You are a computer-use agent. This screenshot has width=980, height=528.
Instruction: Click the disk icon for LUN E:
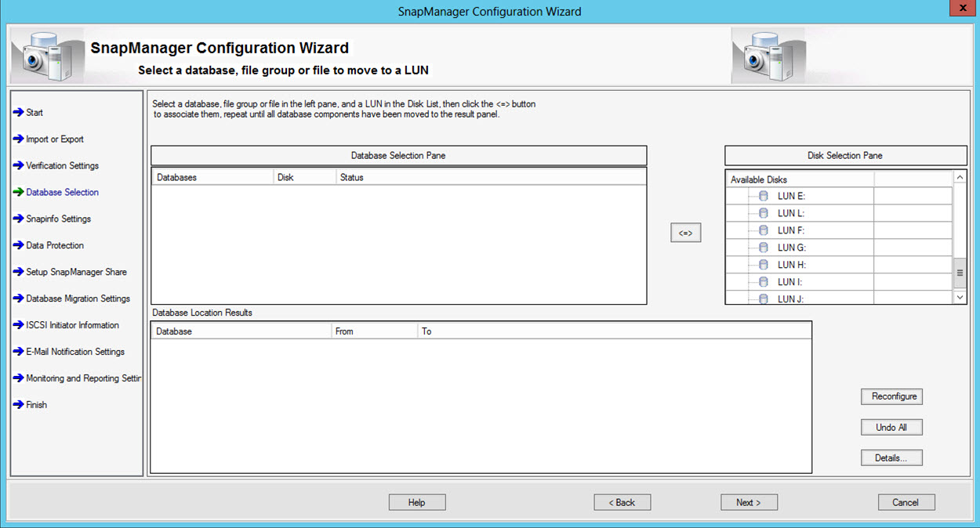pos(764,196)
